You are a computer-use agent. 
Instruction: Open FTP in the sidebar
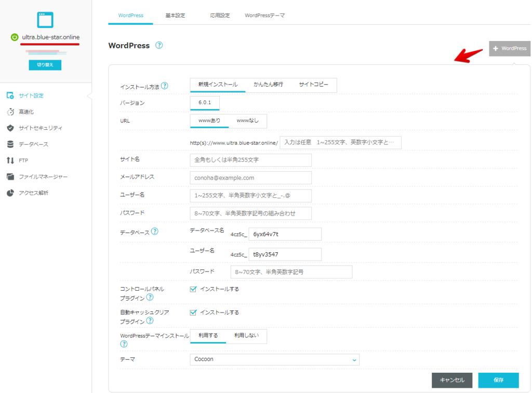click(x=23, y=160)
